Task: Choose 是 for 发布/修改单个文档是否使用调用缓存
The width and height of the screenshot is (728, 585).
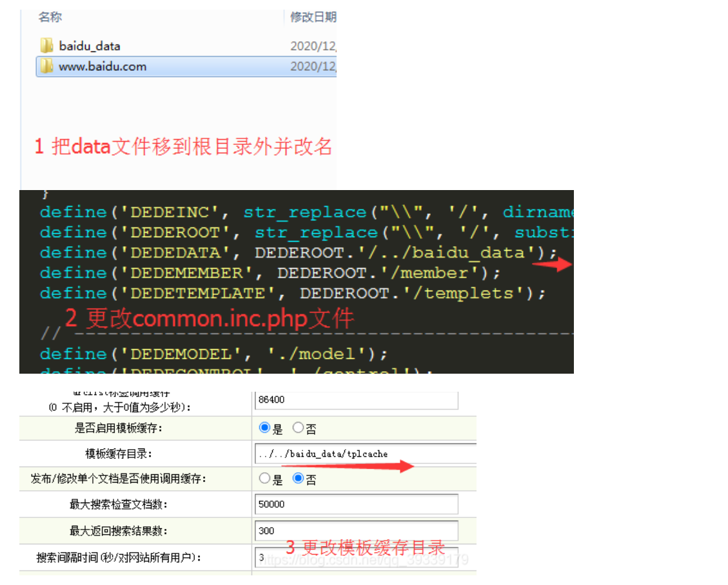Action: (x=264, y=479)
